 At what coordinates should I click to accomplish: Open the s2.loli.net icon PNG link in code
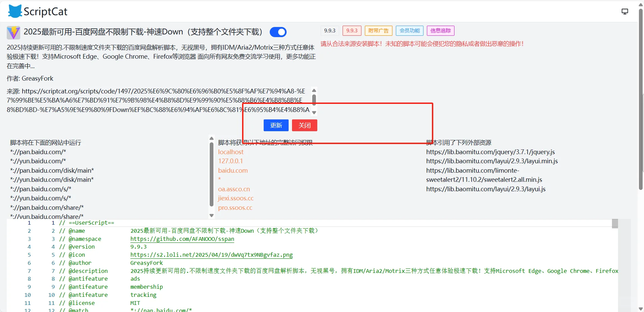[211, 255]
